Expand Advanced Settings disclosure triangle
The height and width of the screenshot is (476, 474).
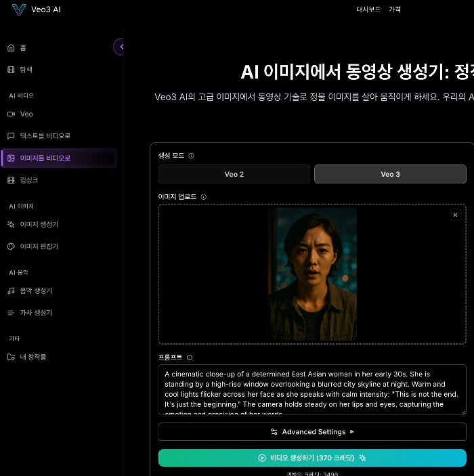pos(352,432)
